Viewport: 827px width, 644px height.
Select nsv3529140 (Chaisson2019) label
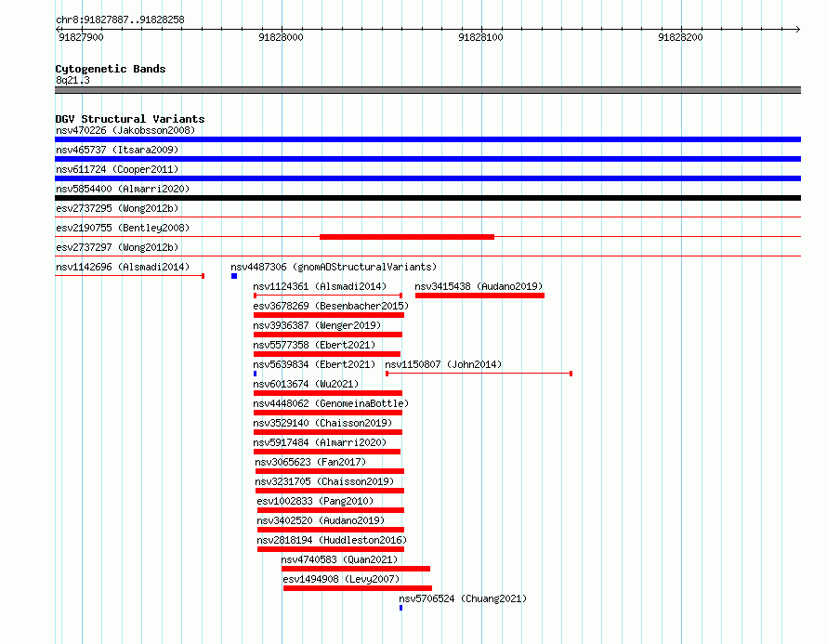point(322,423)
